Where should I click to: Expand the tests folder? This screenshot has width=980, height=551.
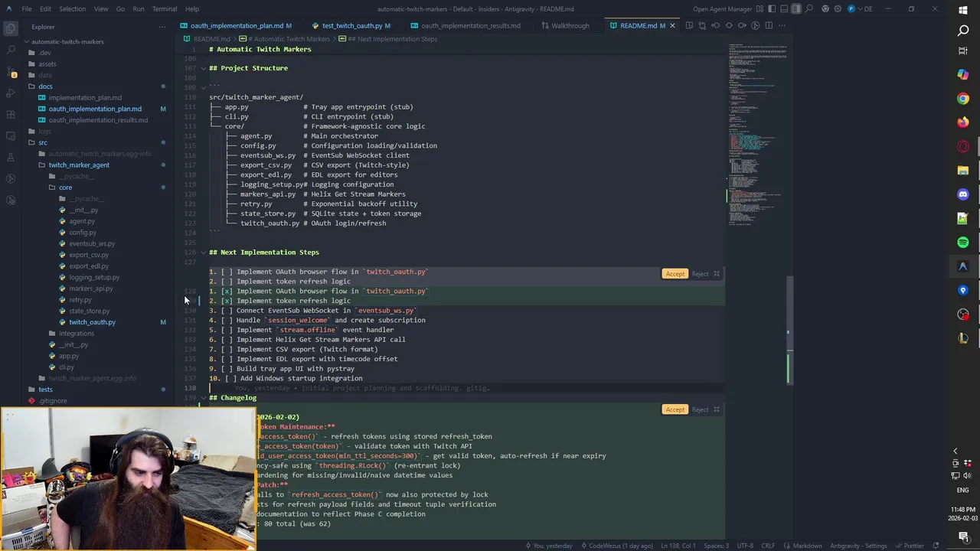tap(45, 390)
